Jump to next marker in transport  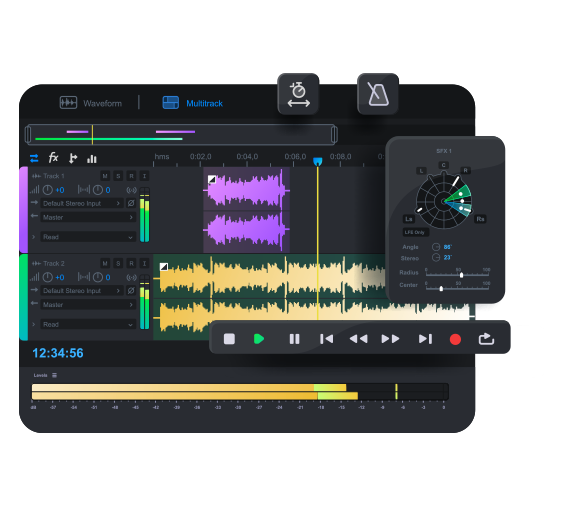click(x=425, y=339)
